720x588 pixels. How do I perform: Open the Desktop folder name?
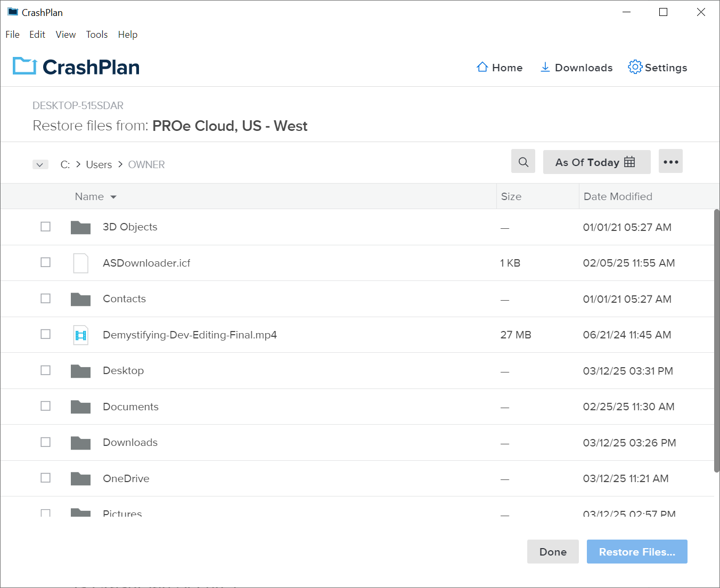123,370
